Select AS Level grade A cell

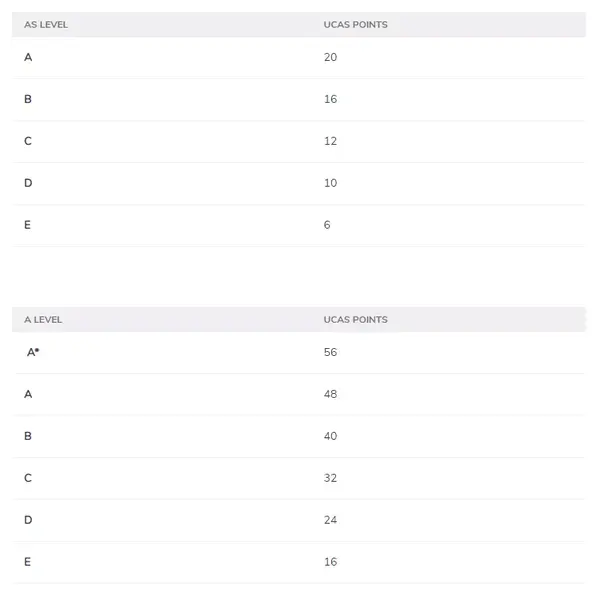(28, 57)
